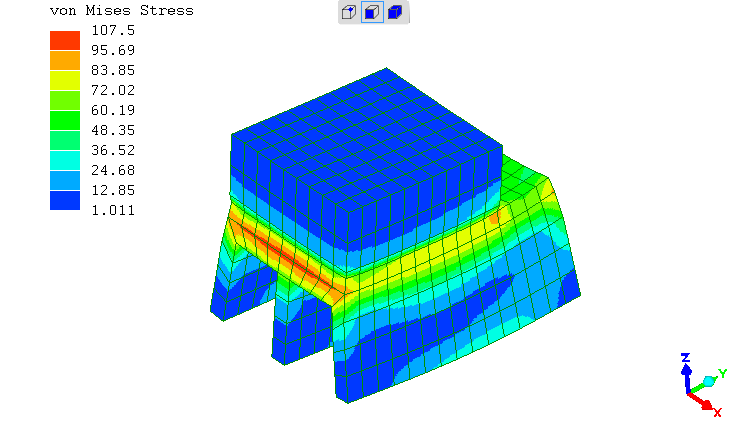The height and width of the screenshot is (448, 748).
Task: Select the solid body selection cube icon
Action: tap(396, 12)
